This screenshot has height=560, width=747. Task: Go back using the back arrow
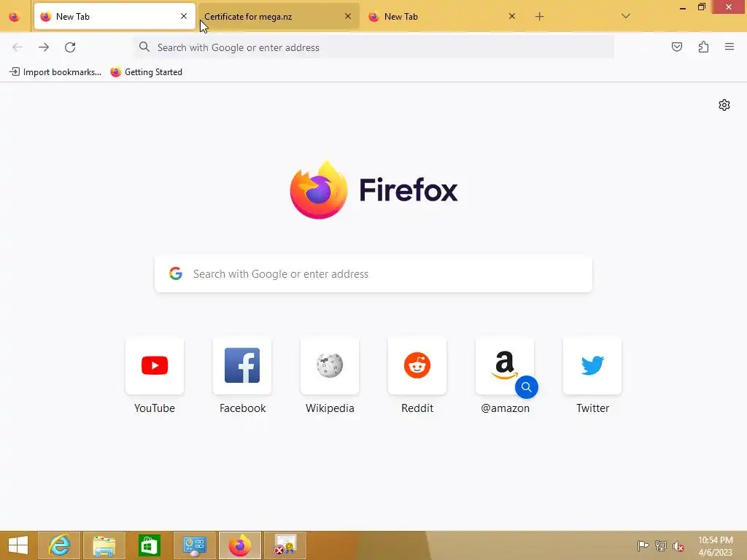click(x=18, y=47)
